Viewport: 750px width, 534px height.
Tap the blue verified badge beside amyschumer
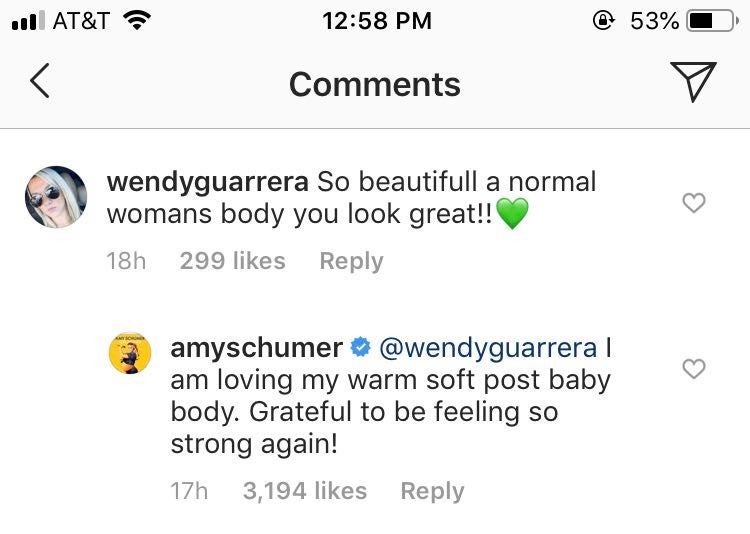coord(362,348)
